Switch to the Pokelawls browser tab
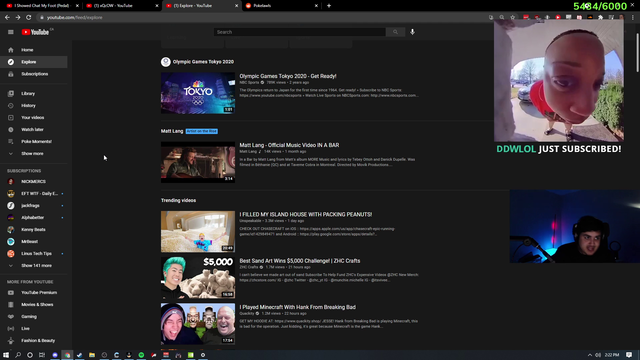 282,6
